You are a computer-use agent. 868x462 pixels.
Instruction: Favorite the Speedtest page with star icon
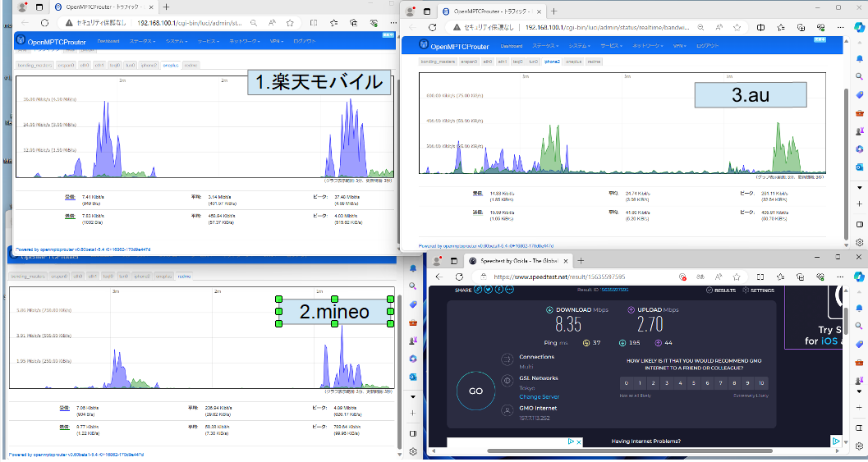tap(737, 277)
